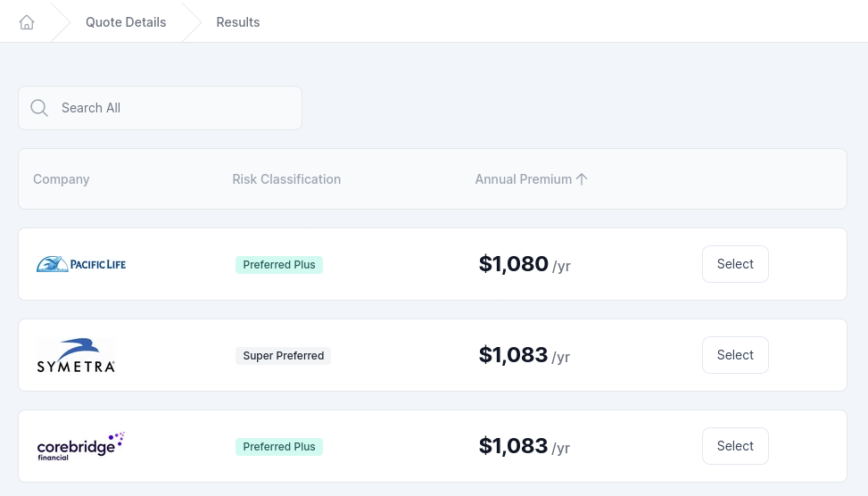Viewport: 868px width, 496px height.
Task: Click the Symetra logo
Action: tap(76, 355)
